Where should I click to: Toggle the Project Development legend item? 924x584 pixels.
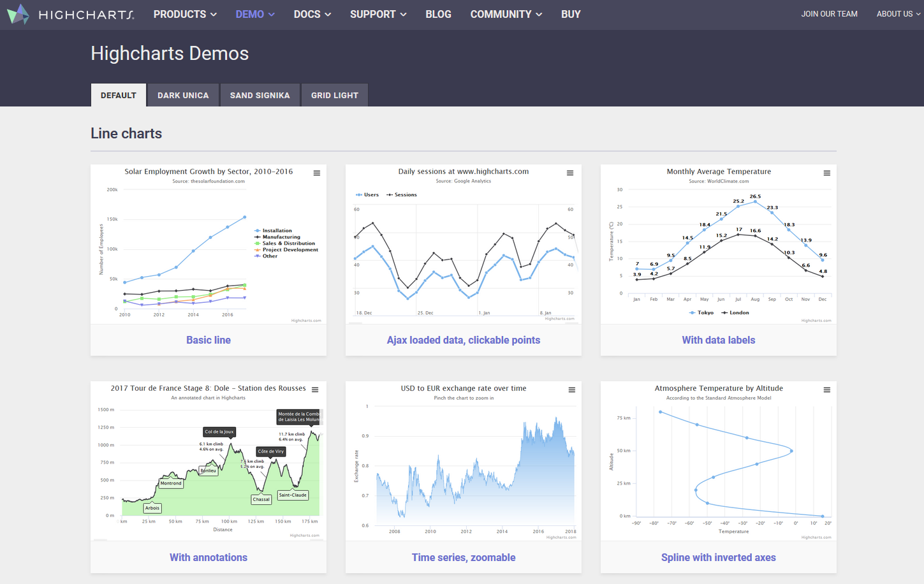286,250
